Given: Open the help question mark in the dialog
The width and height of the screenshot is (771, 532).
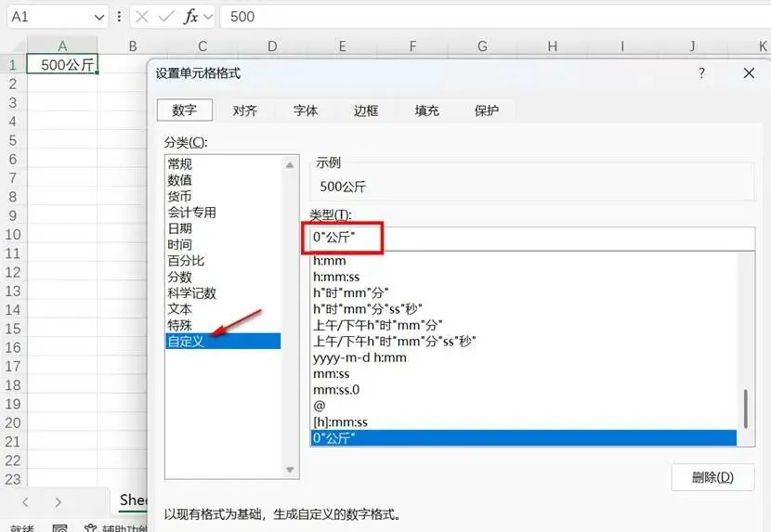Looking at the screenshot, I should pyautogui.click(x=701, y=73).
